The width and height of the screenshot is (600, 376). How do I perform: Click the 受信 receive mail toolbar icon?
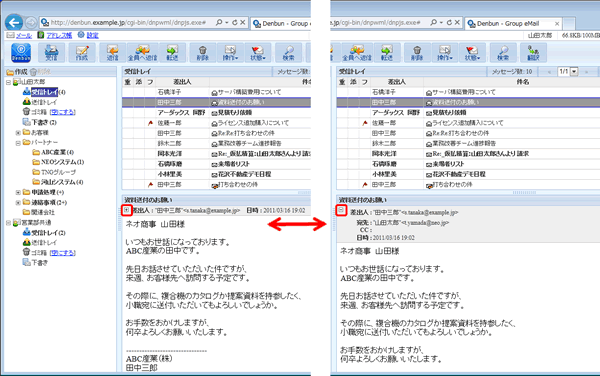pos(51,52)
